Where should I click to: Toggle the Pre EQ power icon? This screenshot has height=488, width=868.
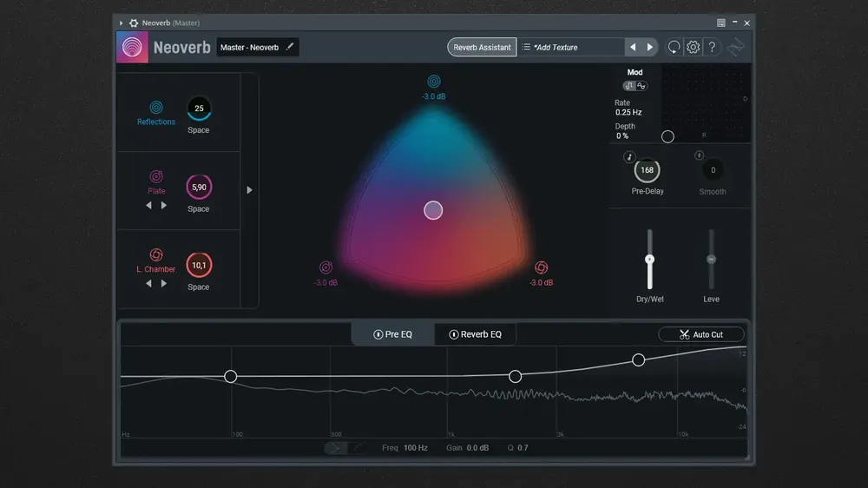coord(378,334)
